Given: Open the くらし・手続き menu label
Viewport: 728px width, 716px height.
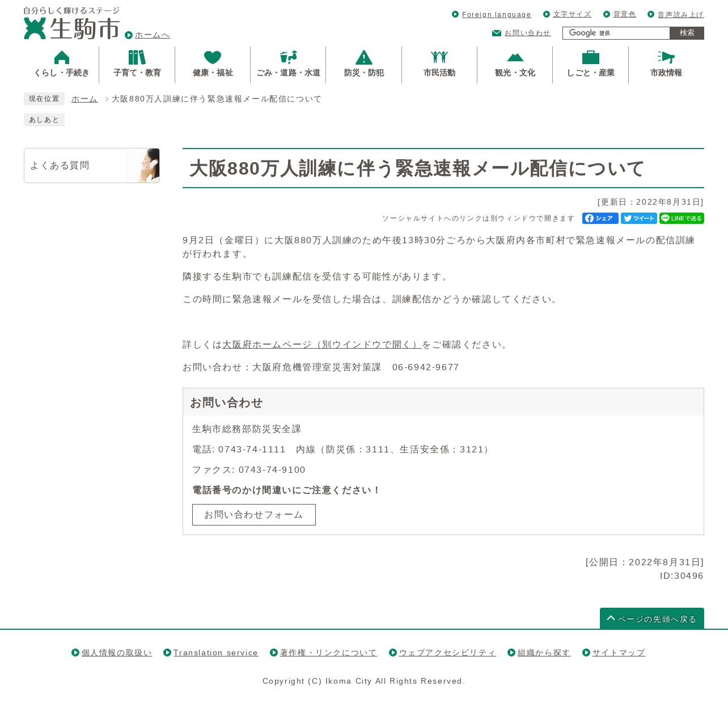Looking at the screenshot, I should click(62, 73).
